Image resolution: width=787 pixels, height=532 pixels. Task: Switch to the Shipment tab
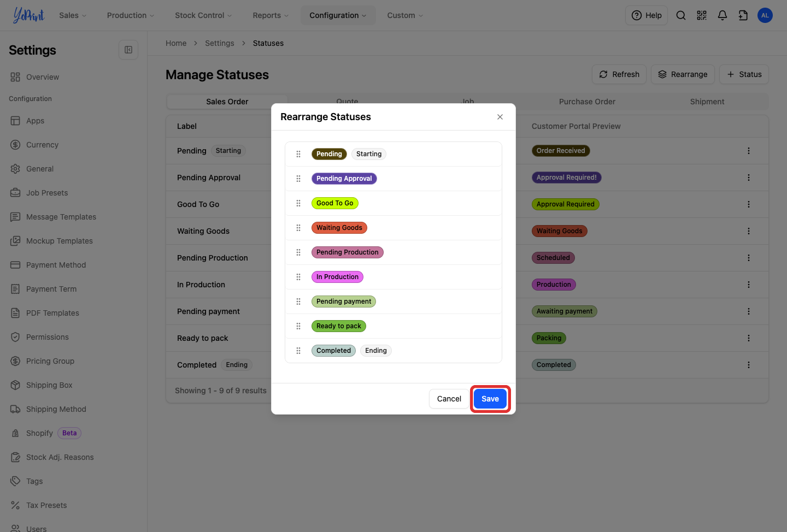[707, 102]
